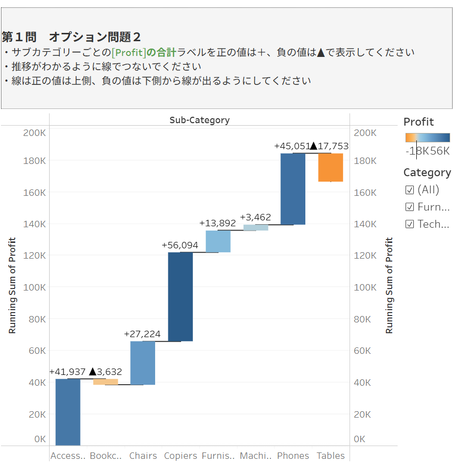Select the dark blue Copiers bar
The width and height of the screenshot is (459, 476).
[x=180, y=296]
